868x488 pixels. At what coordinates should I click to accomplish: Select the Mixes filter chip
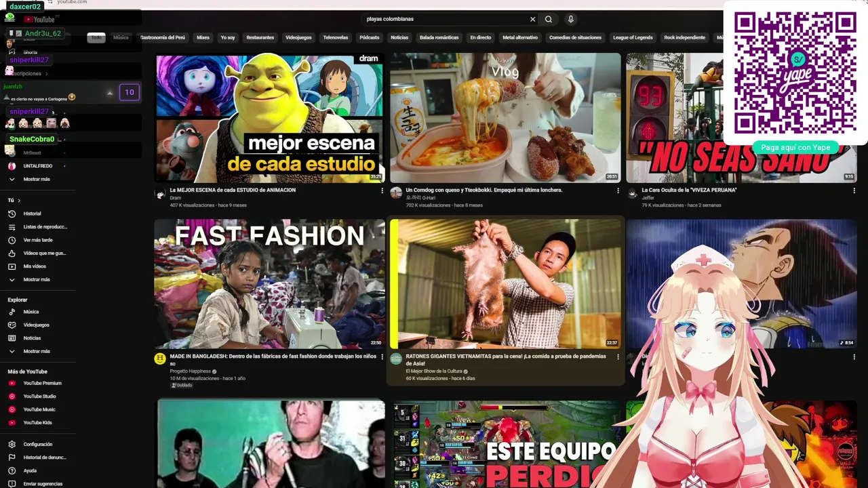(x=203, y=37)
